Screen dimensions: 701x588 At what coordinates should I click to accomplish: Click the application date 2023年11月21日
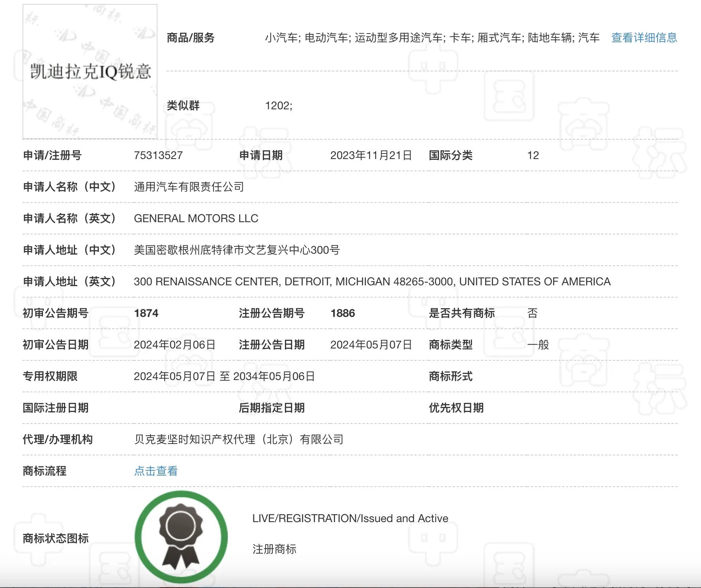coord(371,155)
